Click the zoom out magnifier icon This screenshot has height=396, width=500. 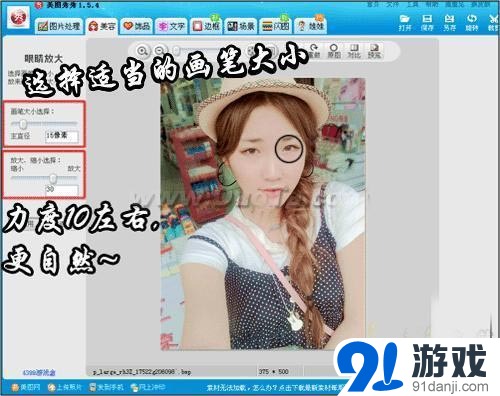[160, 51]
